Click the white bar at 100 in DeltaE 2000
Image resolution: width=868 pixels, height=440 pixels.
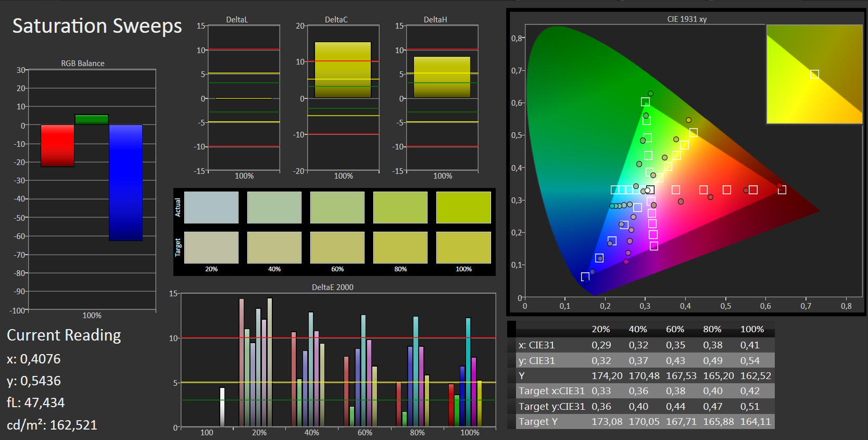(222, 407)
